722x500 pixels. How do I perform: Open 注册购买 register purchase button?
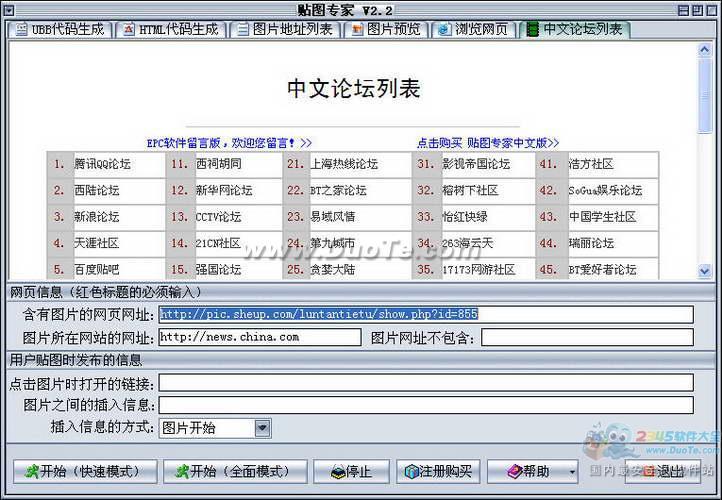438,471
